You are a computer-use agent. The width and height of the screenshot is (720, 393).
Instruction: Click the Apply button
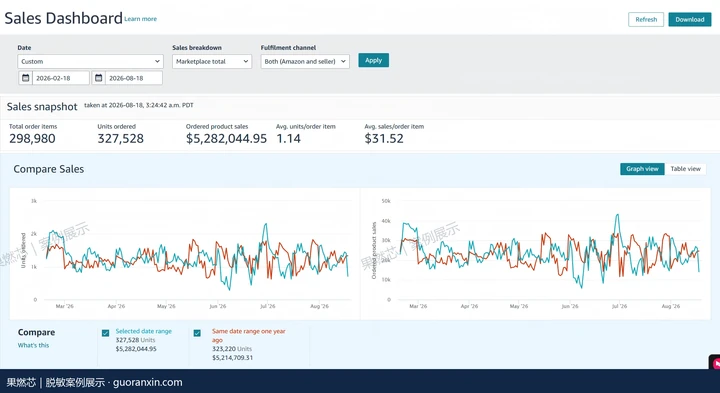pyautogui.click(x=373, y=60)
